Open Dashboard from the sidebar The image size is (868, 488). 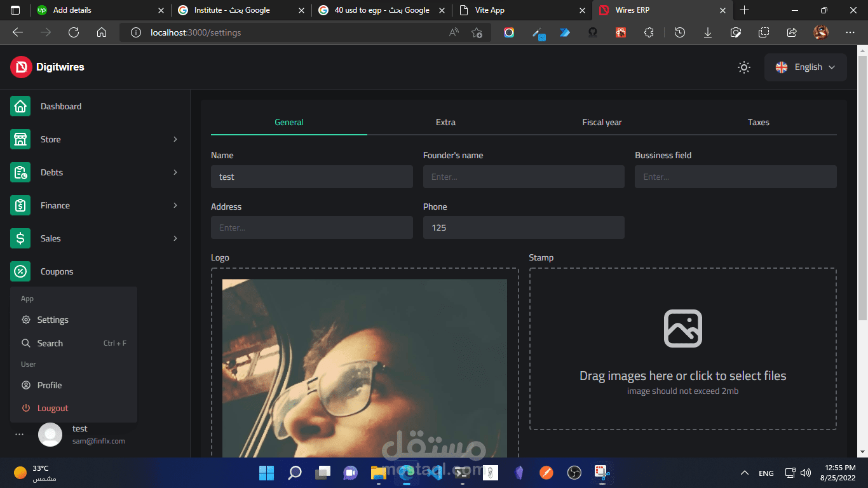coord(61,106)
